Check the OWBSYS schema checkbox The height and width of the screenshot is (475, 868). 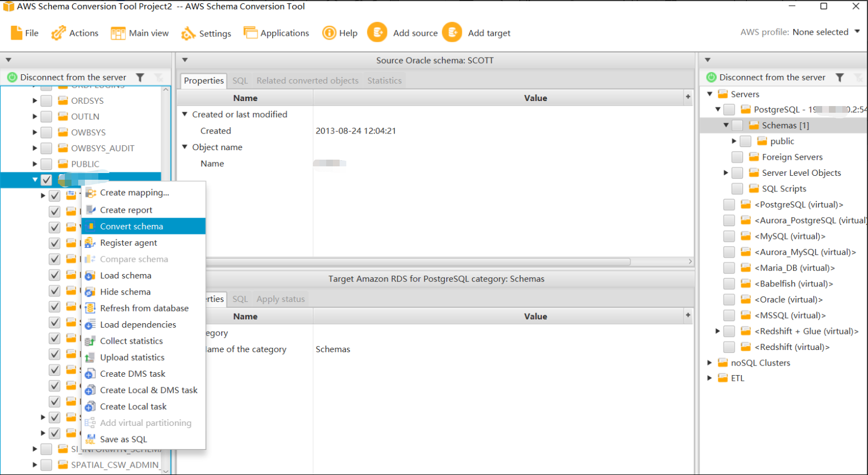click(x=46, y=132)
